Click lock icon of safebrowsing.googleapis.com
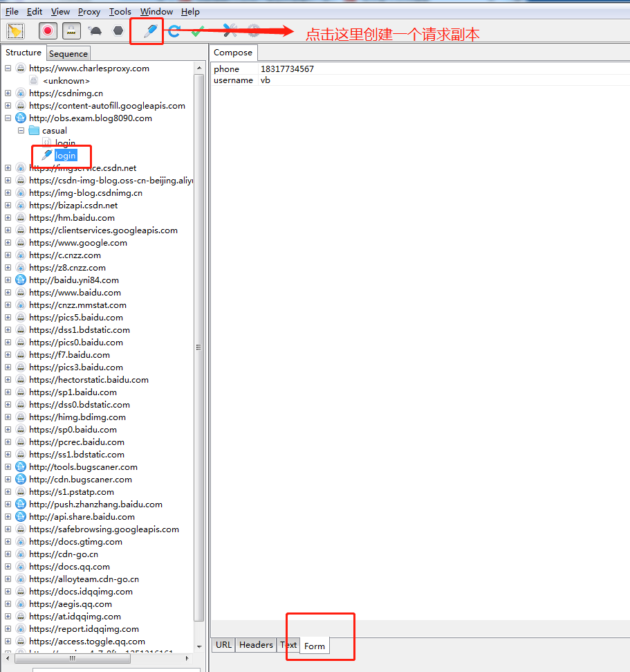 (x=21, y=529)
